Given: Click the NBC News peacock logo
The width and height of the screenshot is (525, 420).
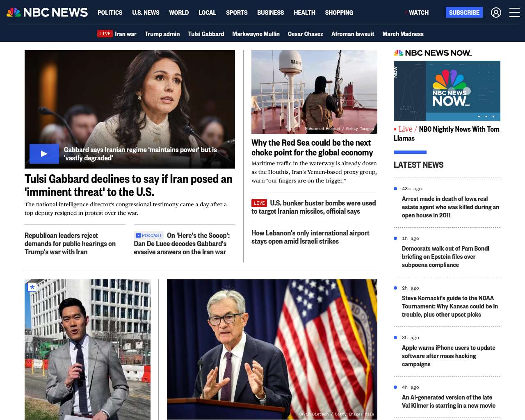Looking at the screenshot, I should coord(47,12).
